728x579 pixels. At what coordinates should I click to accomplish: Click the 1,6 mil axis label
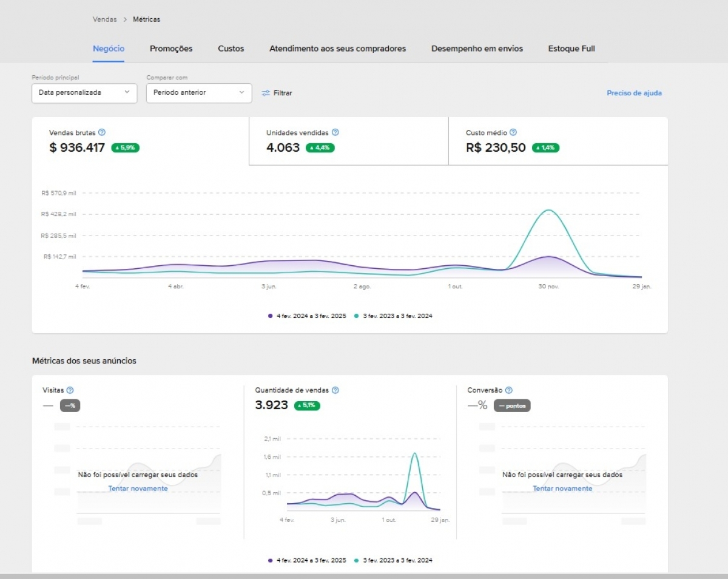(x=272, y=456)
